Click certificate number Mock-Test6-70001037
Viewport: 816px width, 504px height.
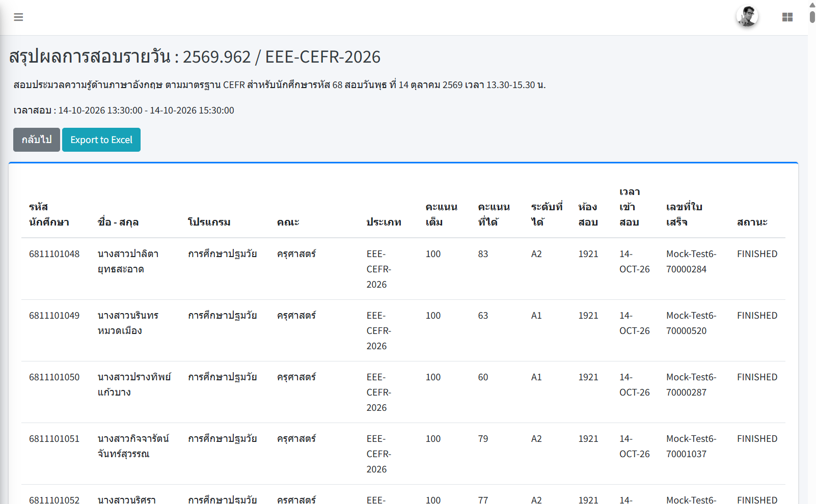(x=691, y=446)
